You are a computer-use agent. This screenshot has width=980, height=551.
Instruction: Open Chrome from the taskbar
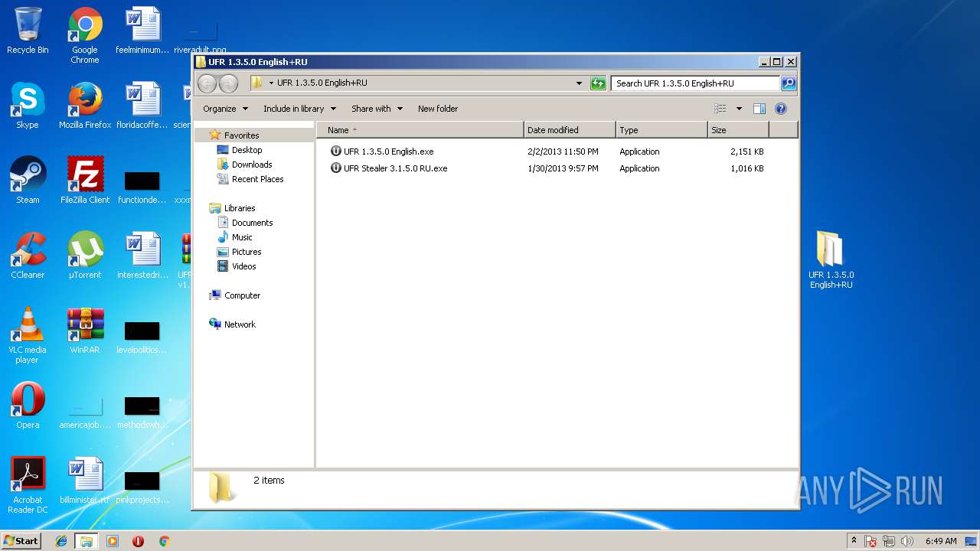coord(164,541)
